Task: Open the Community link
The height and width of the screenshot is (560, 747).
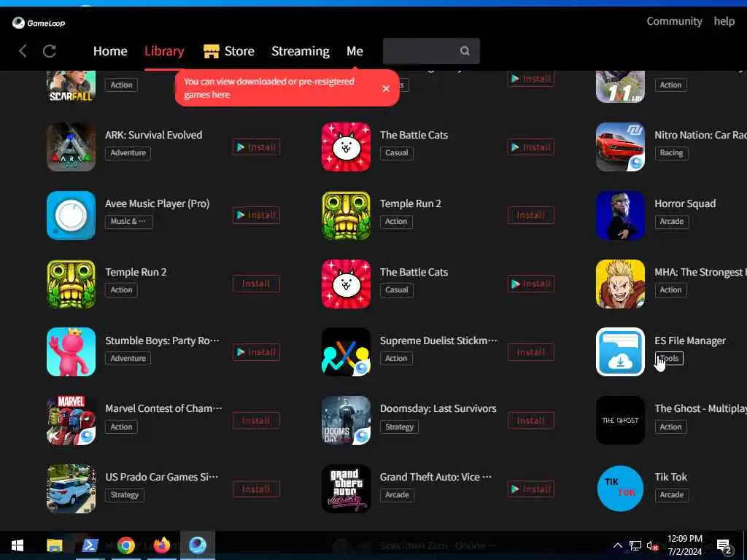Action: [x=674, y=21]
